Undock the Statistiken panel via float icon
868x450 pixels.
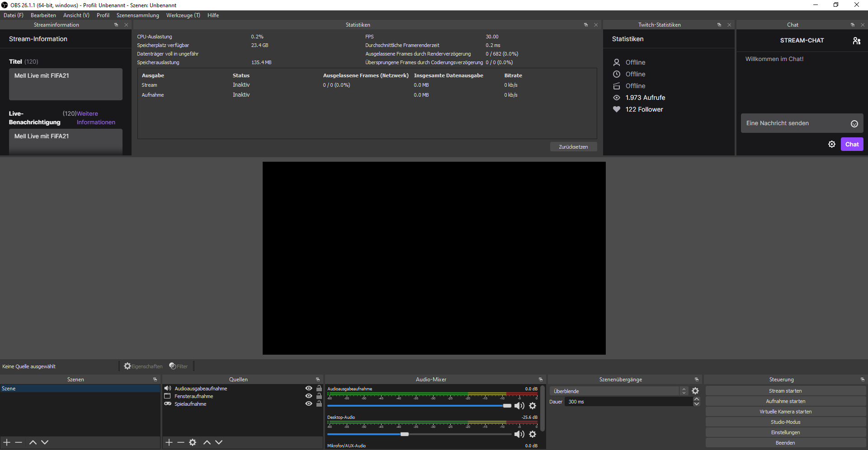586,25
